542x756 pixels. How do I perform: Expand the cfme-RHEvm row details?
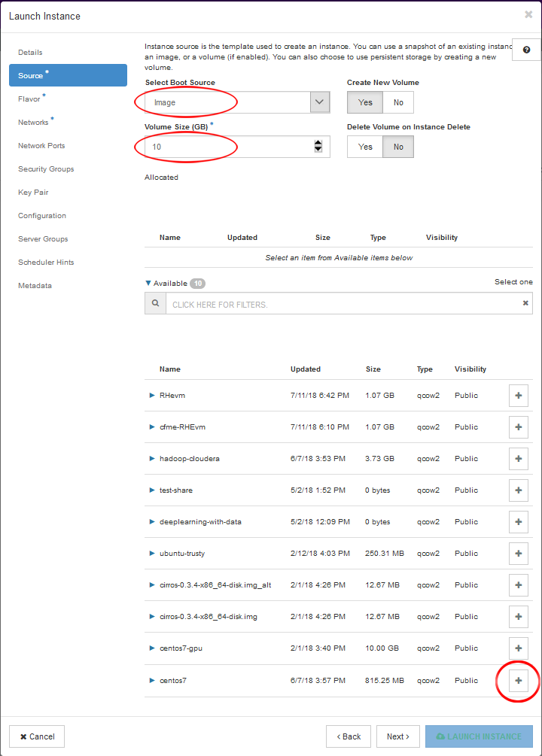(152, 427)
